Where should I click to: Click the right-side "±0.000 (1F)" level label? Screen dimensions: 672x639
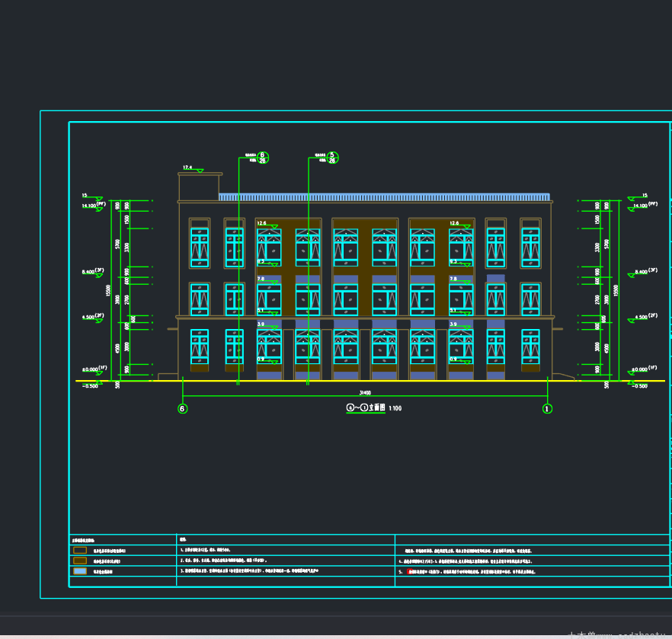click(x=645, y=369)
